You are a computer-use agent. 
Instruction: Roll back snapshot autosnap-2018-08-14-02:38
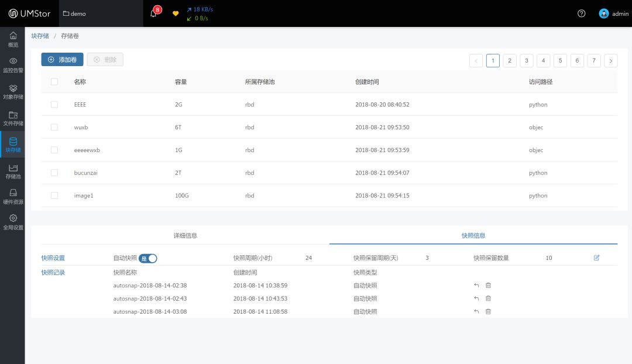476,286
